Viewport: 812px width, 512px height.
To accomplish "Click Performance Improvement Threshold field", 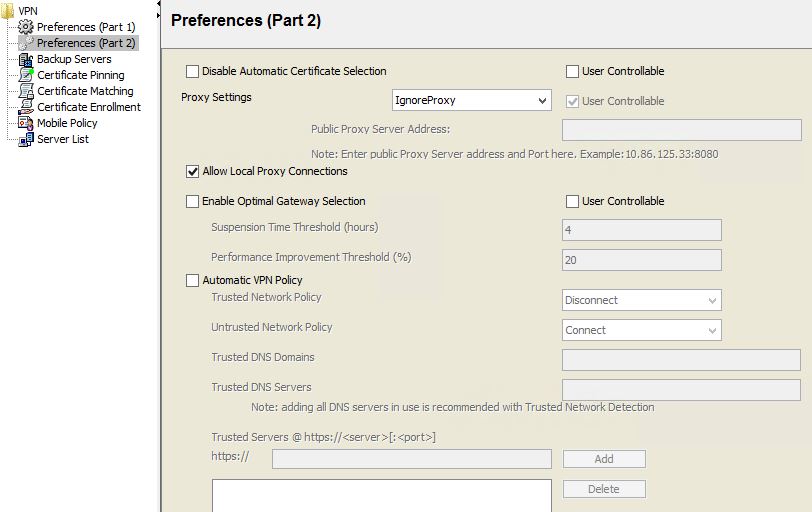I will click(642, 260).
